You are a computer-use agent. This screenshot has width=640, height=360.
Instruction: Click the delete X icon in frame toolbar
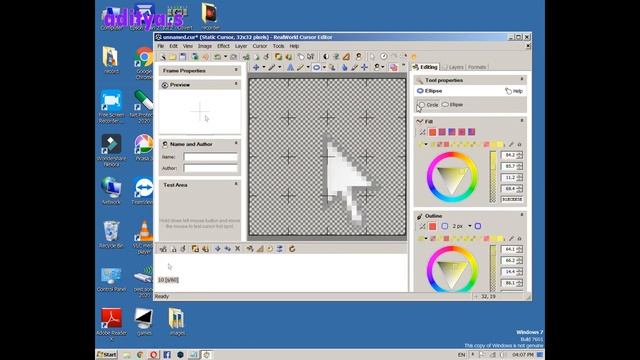tap(238, 249)
